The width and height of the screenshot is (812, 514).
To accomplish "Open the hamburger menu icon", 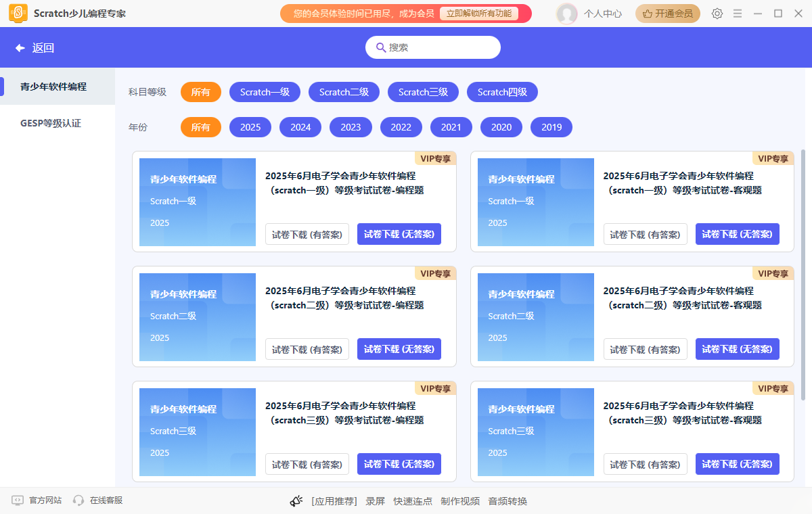I will coord(737,13).
